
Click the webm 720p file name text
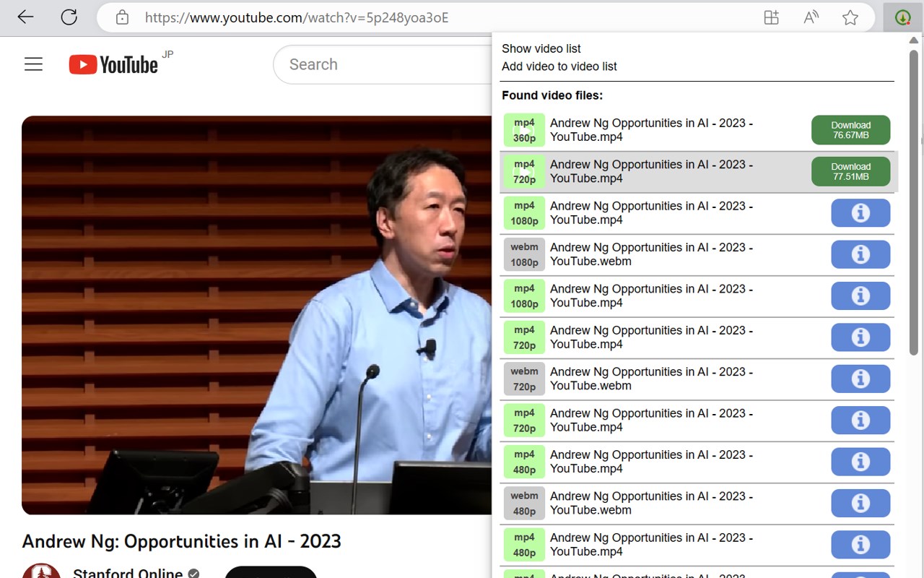(651, 379)
